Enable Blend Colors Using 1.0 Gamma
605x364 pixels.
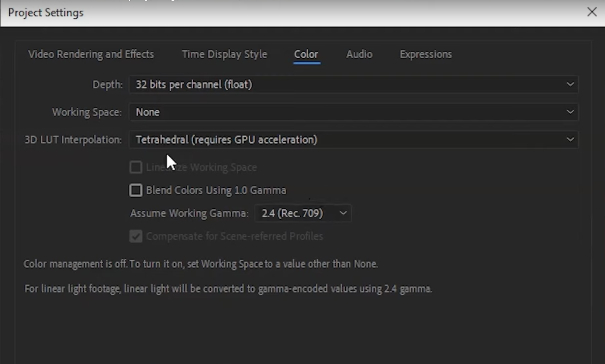136,190
